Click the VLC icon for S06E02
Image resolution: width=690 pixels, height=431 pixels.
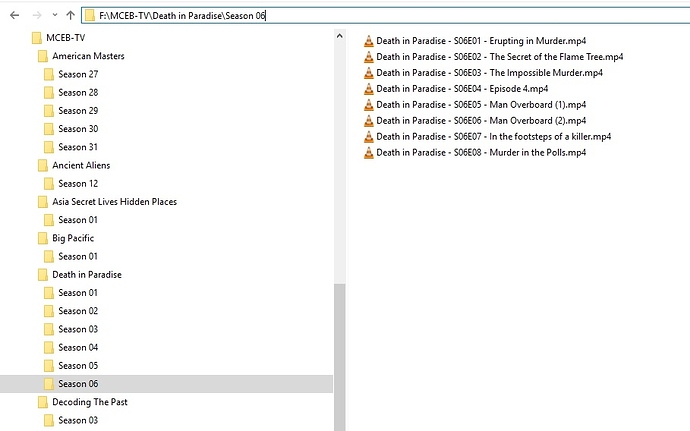pyautogui.click(x=369, y=57)
